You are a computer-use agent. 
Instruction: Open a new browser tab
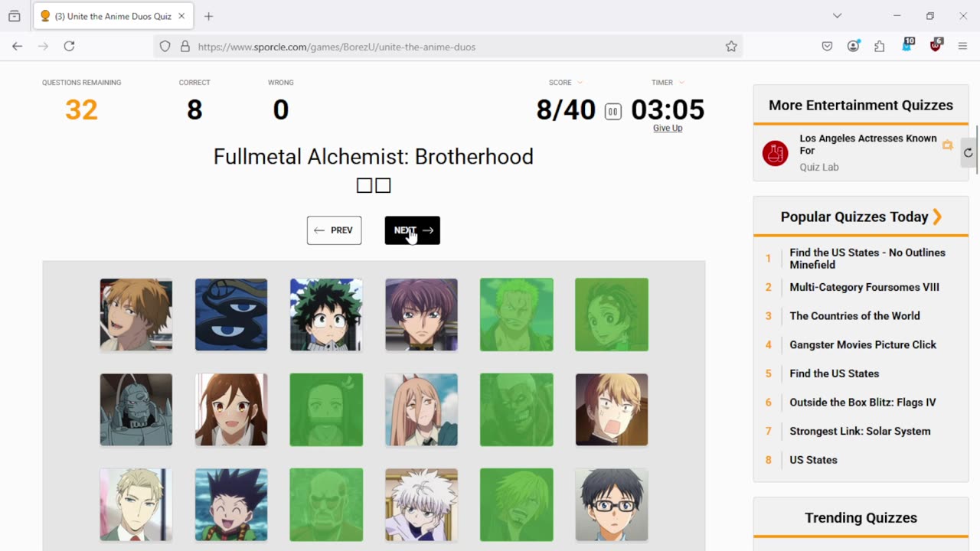point(208,16)
